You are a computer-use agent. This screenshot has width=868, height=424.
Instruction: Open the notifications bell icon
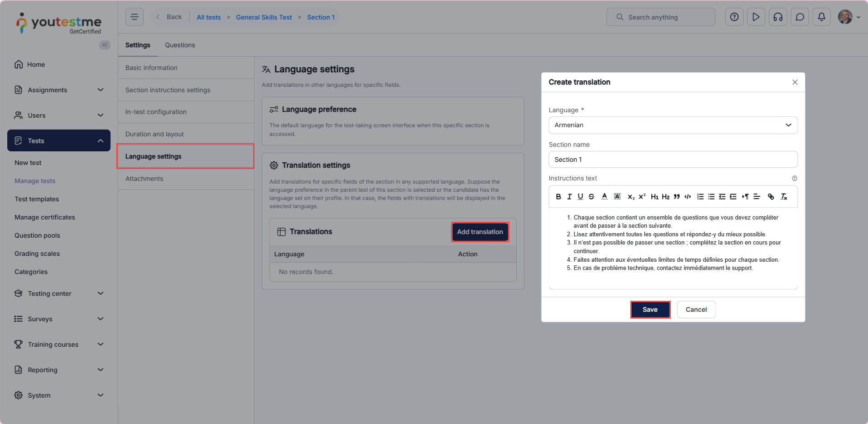[821, 17]
